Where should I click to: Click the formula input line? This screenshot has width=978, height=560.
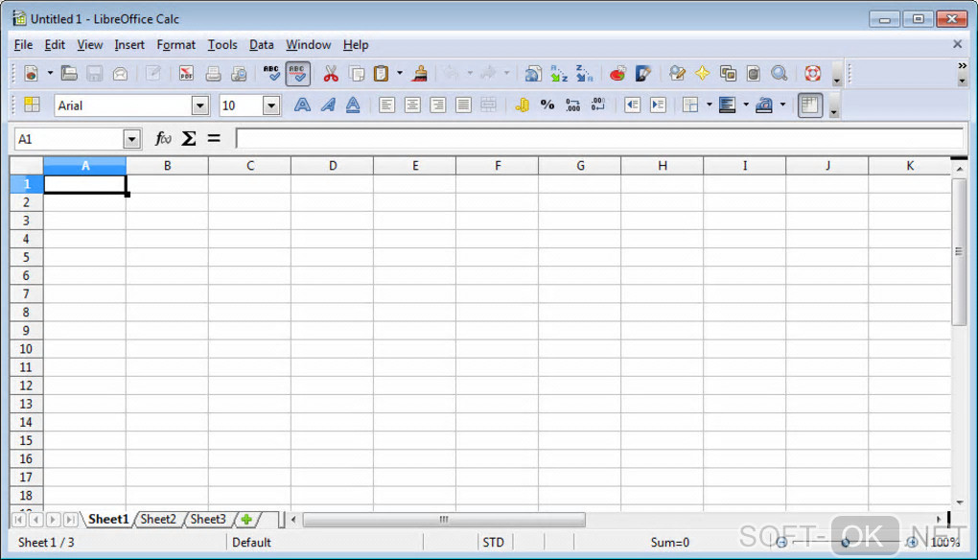coord(599,138)
